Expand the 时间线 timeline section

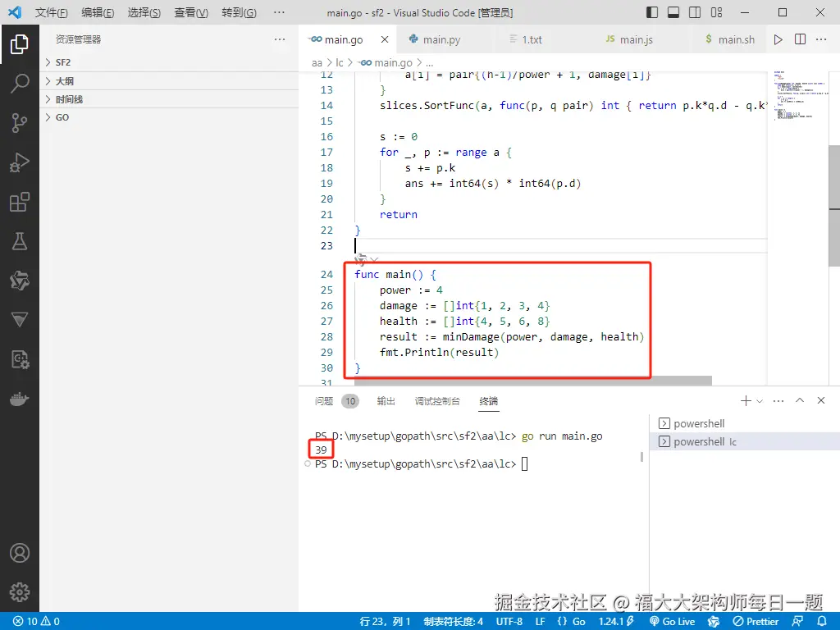pos(169,99)
